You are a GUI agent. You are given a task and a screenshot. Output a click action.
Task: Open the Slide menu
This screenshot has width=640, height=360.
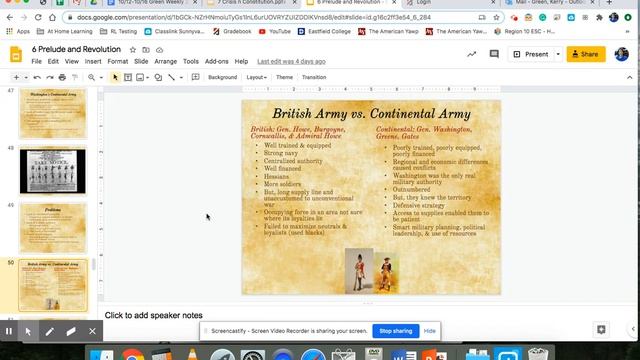click(x=141, y=61)
